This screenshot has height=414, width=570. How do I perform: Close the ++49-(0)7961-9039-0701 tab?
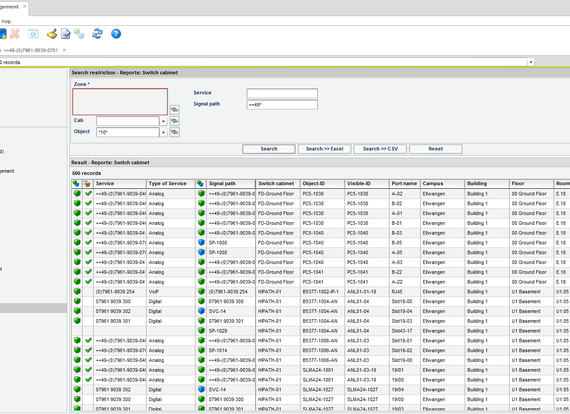[64, 50]
